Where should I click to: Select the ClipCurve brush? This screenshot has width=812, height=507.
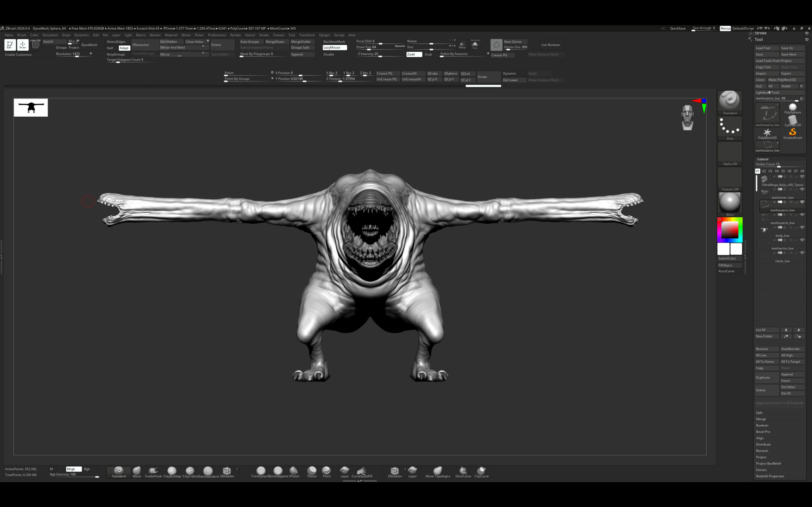click(x=481, y=472)
